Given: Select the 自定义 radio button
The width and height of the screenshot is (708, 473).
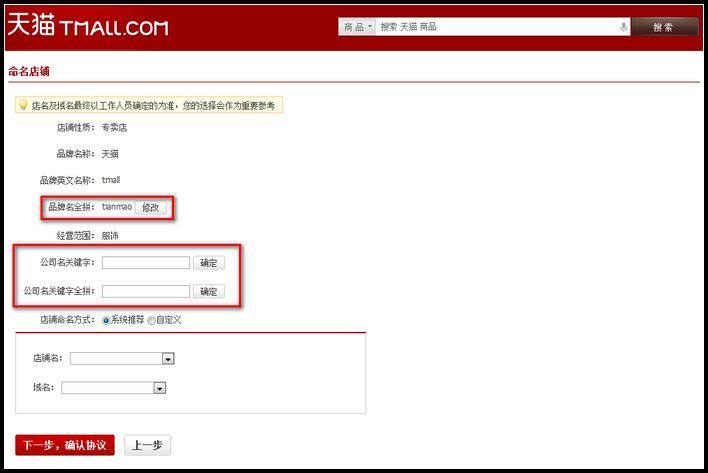Looking at the screenshot, I should (x=152, y=320).
